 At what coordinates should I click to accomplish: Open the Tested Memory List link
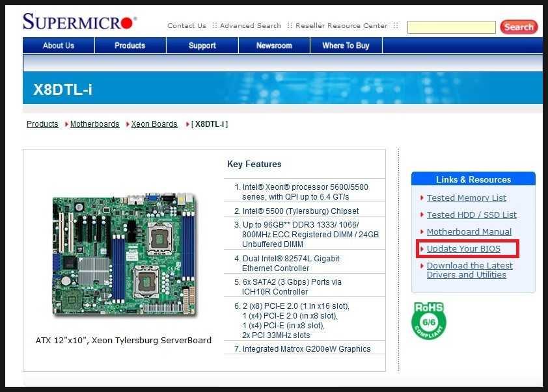466,198
